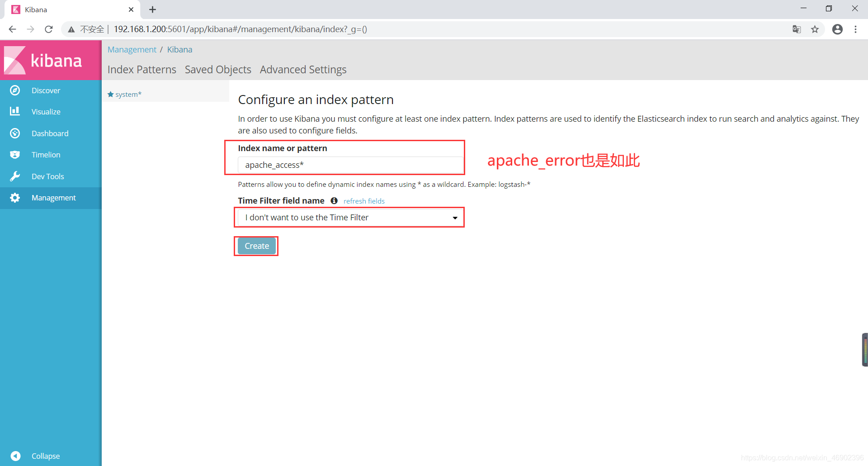Open a new browser tab
This screenshot has width=868, height=466.
click(x=152, y=10)
